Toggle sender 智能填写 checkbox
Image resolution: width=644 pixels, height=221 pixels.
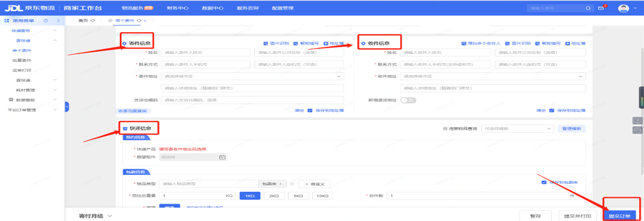click(296, 43)
